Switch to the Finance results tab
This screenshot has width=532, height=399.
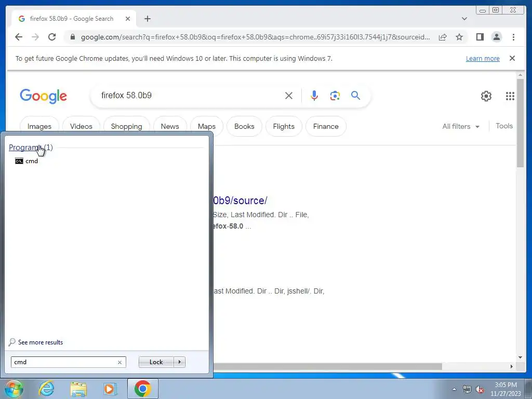tap(326, 126)
